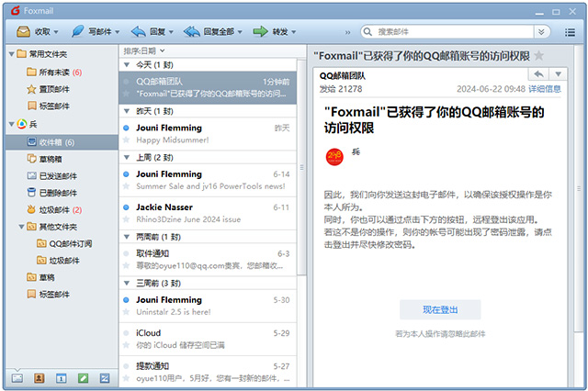Click the 转发 forward green arrow icon

coord(260,31)
